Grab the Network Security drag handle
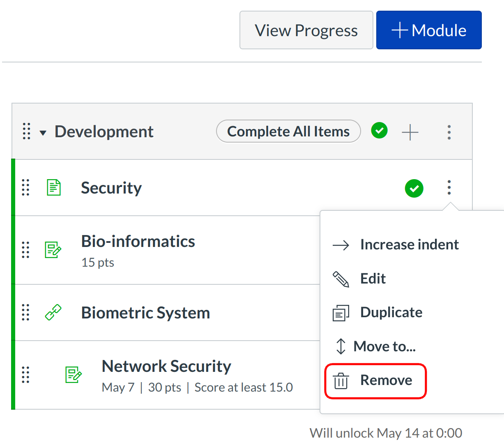This screenshot has height=445, width=504. [x=26, y=375]
